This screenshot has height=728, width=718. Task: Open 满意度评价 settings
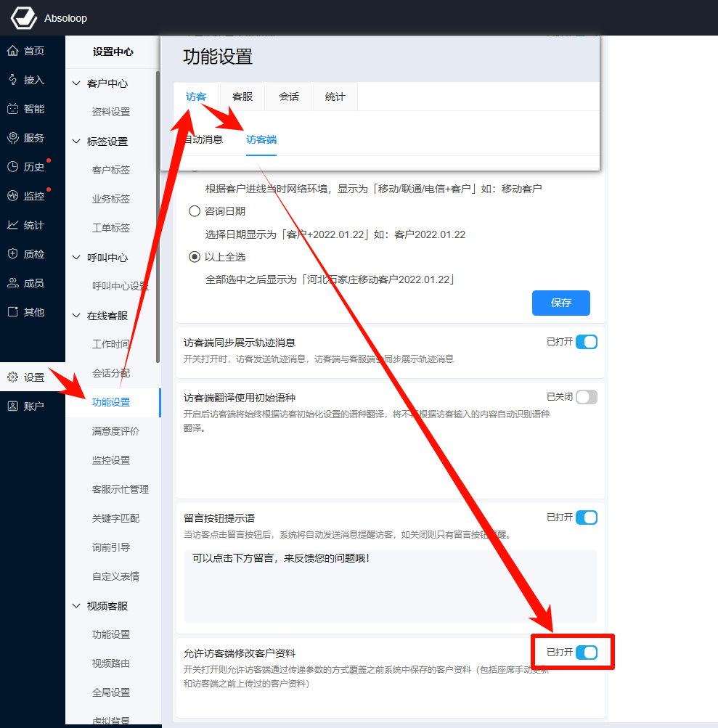[115, 431]
